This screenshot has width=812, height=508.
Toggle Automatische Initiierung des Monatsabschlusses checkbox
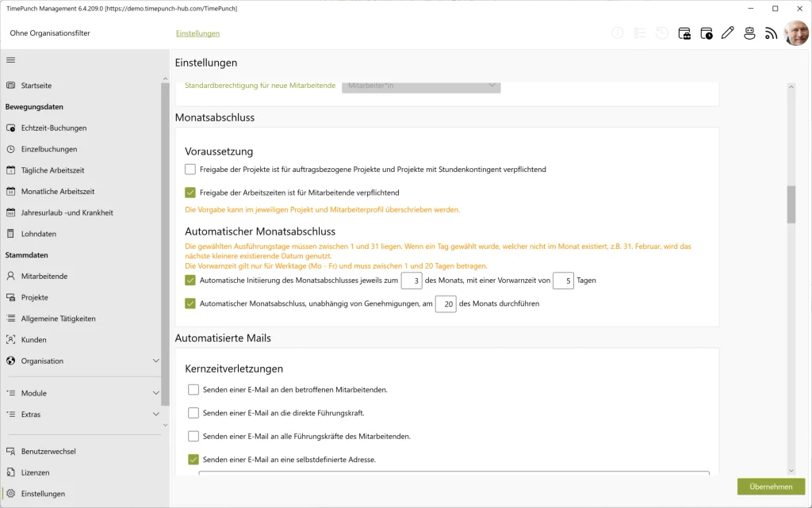point(190,281)
